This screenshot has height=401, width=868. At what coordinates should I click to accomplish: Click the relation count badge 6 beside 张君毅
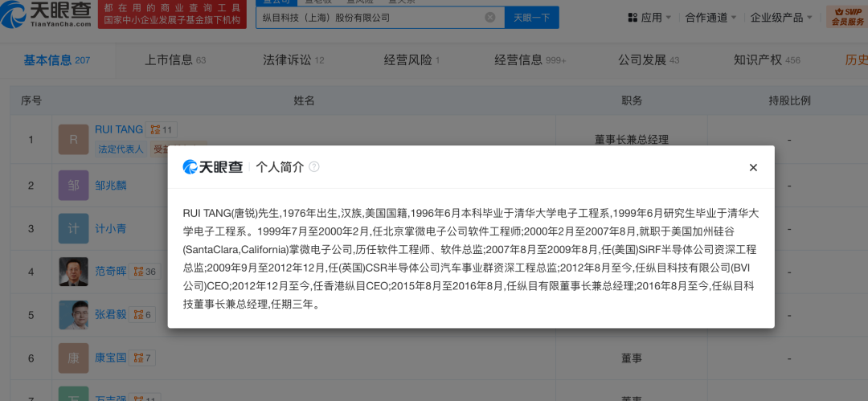pos(141,315)
